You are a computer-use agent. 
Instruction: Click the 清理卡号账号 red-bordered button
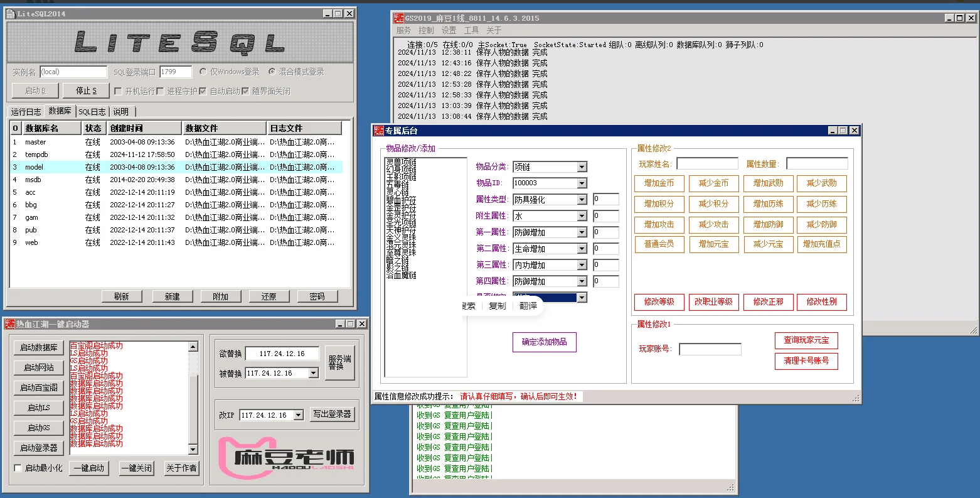pyautogui.click(x=806, y=361)
